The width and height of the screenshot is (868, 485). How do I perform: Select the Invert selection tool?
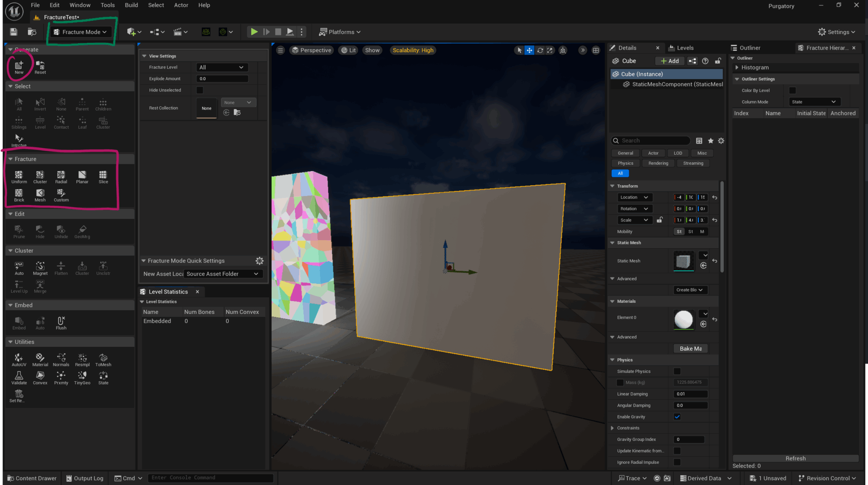point(40,104)
